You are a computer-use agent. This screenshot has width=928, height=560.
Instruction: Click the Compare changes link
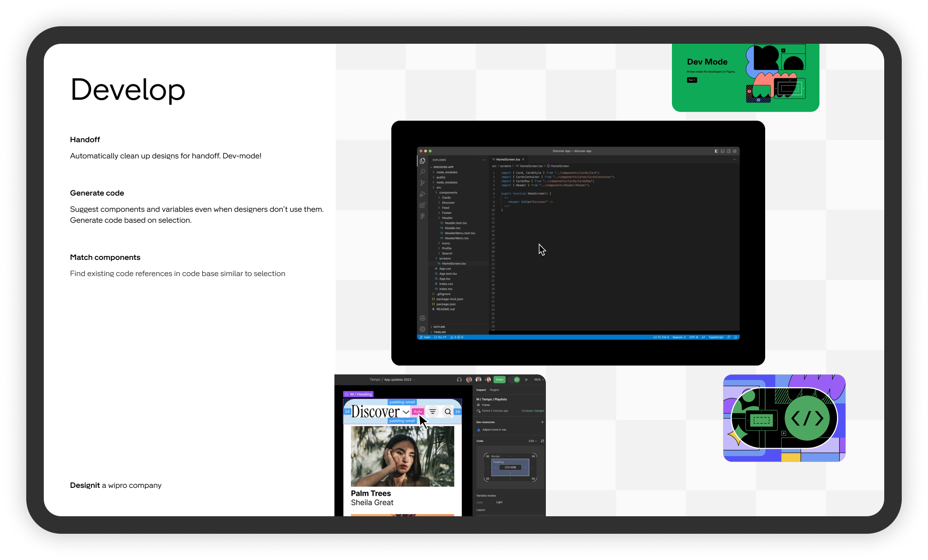click(533, 411)
